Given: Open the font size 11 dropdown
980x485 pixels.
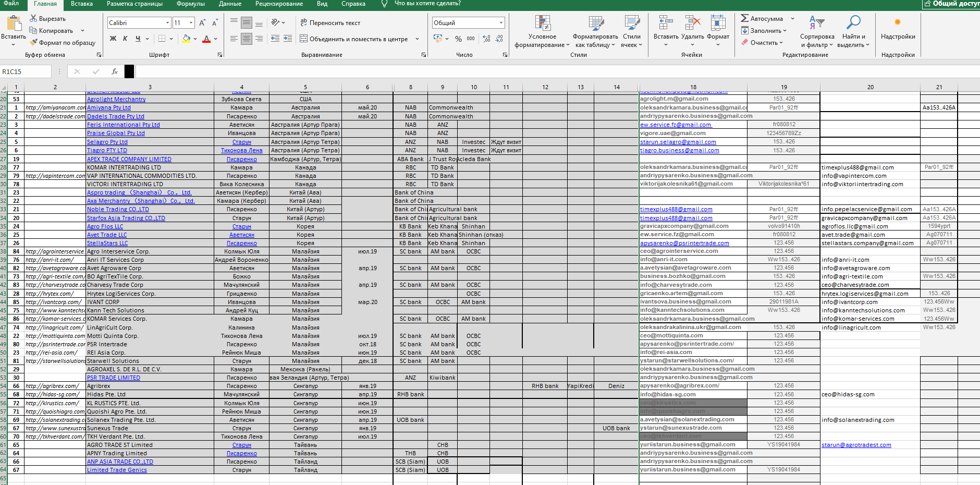Looking at the screenshot, I should (191, 23).
